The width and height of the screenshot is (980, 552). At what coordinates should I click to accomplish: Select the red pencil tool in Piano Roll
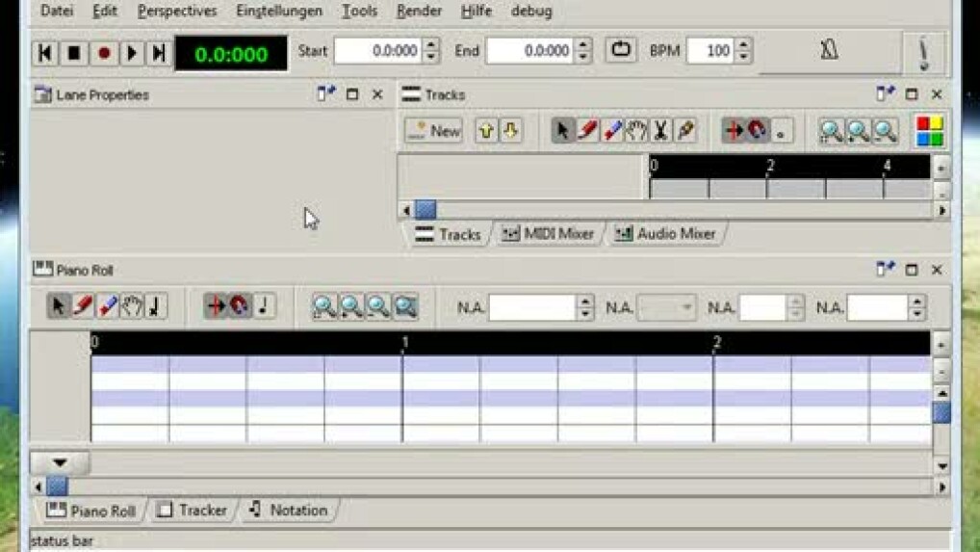click(x=83, y=306)
